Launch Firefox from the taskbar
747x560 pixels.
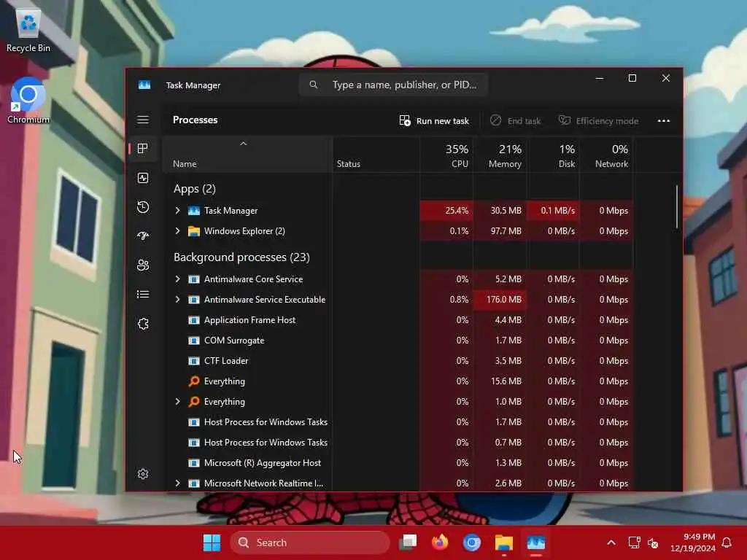(x=440, y=542)
